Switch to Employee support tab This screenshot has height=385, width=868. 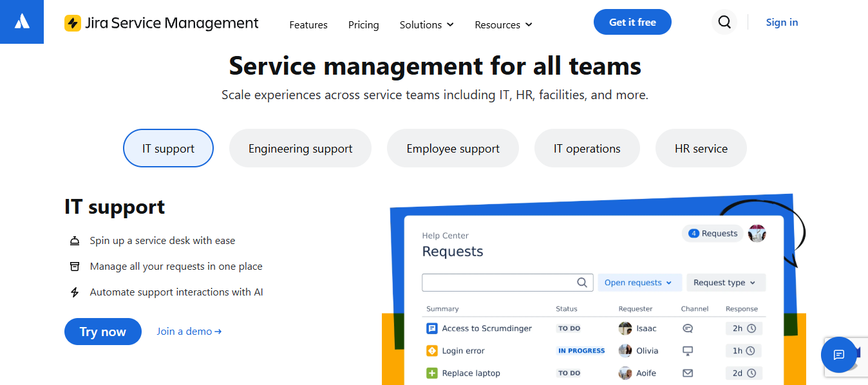tap(453, 148)
